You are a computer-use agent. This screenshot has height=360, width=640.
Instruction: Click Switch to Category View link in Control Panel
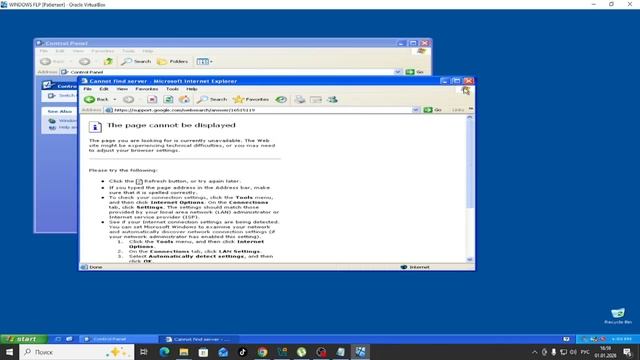tap(62, 96)
